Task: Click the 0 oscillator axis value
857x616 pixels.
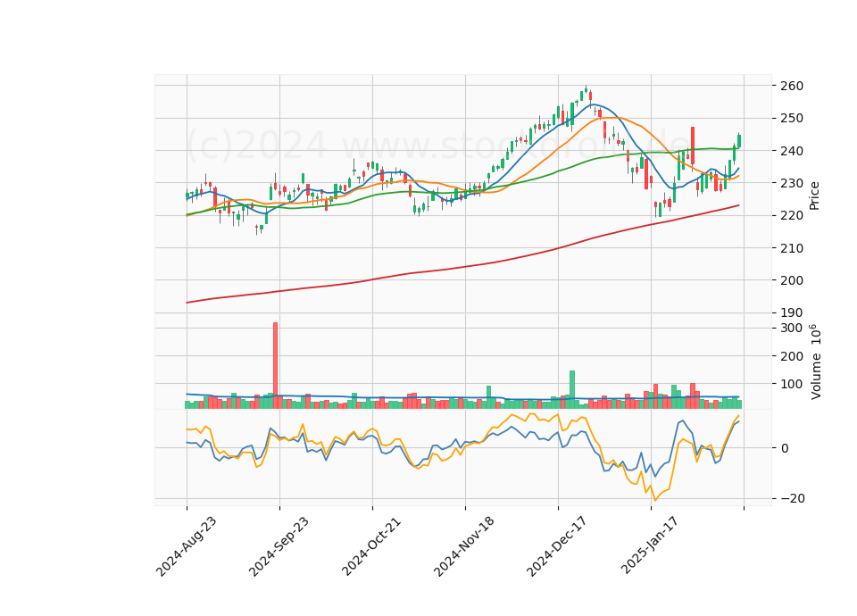Action: pyautogui.click(x=785, y=448)
